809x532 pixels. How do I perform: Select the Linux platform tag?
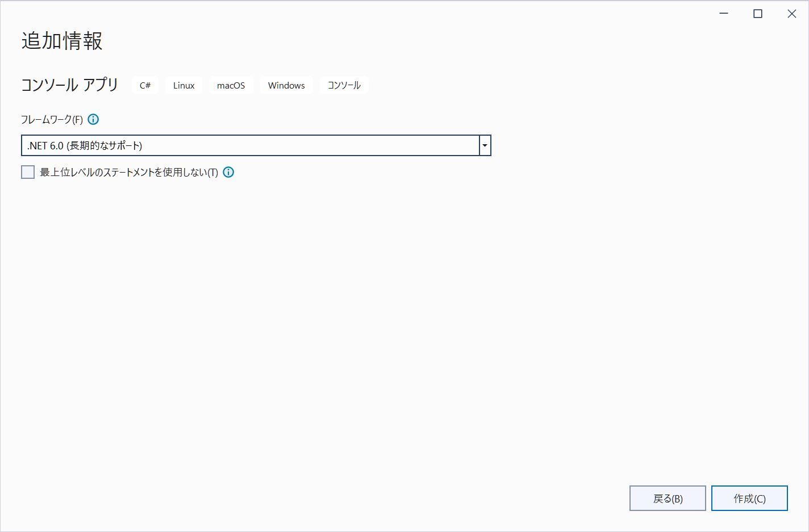(x=183, y=85)
